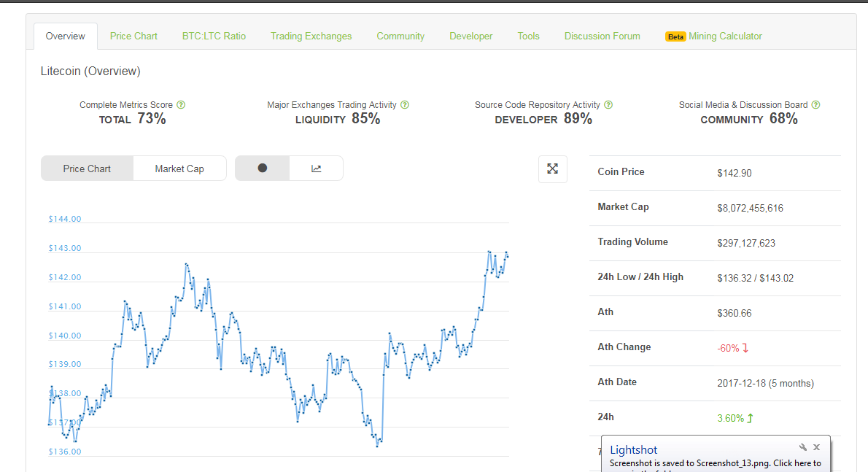This screenshot has height=472, width=868.
Task: Pin the Lightshot notification
Action: (x=802, y=447)
